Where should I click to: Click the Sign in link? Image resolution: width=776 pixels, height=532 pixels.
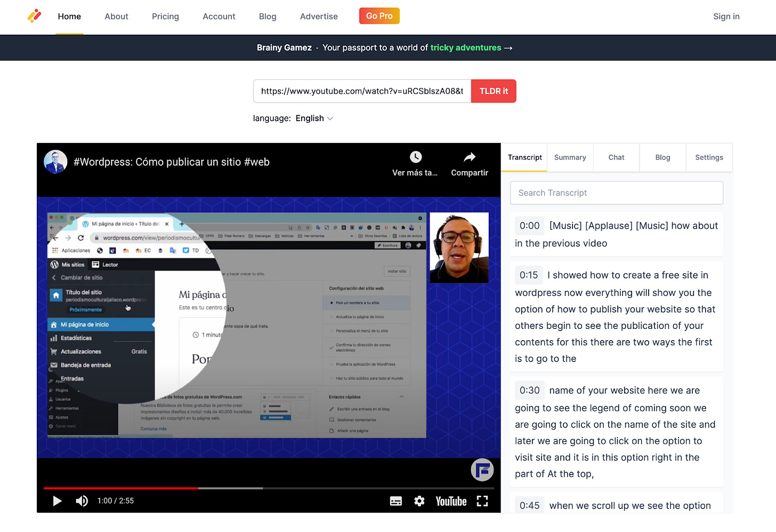point(726,17)
